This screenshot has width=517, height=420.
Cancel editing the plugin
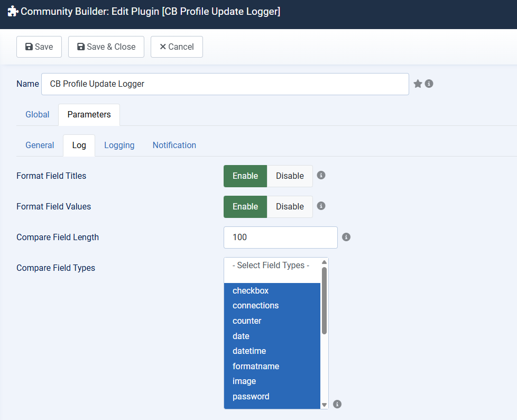(x=177, y=47)
